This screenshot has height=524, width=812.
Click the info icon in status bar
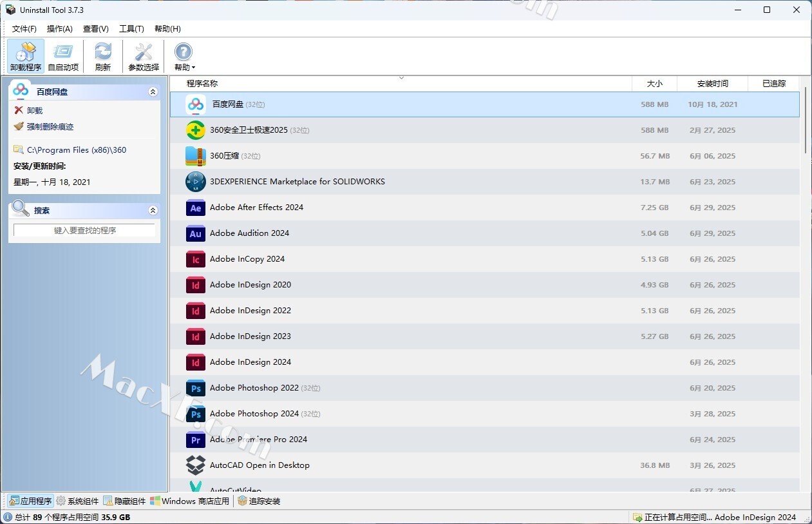click(8, 517)
